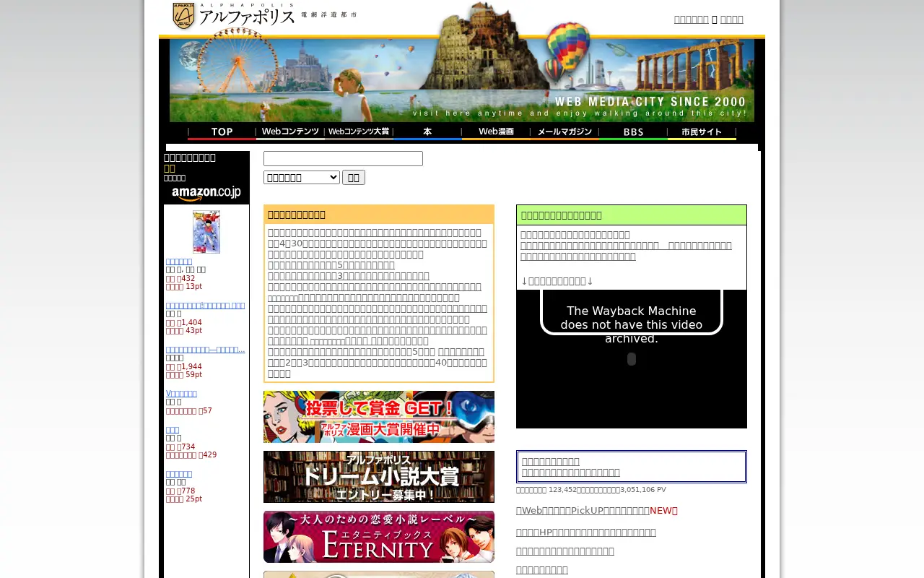Screen dimensions: 924x578
Task: Open the Webコンテンツ大賞 navigation tab
Action: pyautogui.click(x=359, y=132)
